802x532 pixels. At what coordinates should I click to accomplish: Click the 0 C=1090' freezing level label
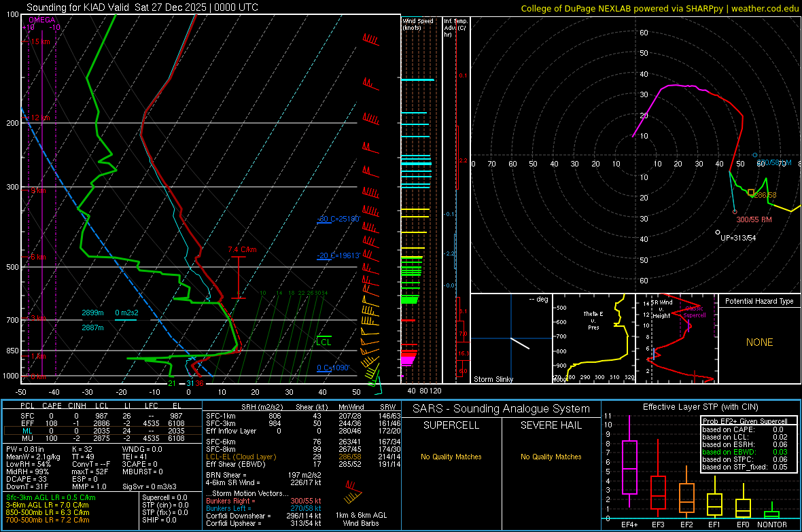click(x=333, y=368)
